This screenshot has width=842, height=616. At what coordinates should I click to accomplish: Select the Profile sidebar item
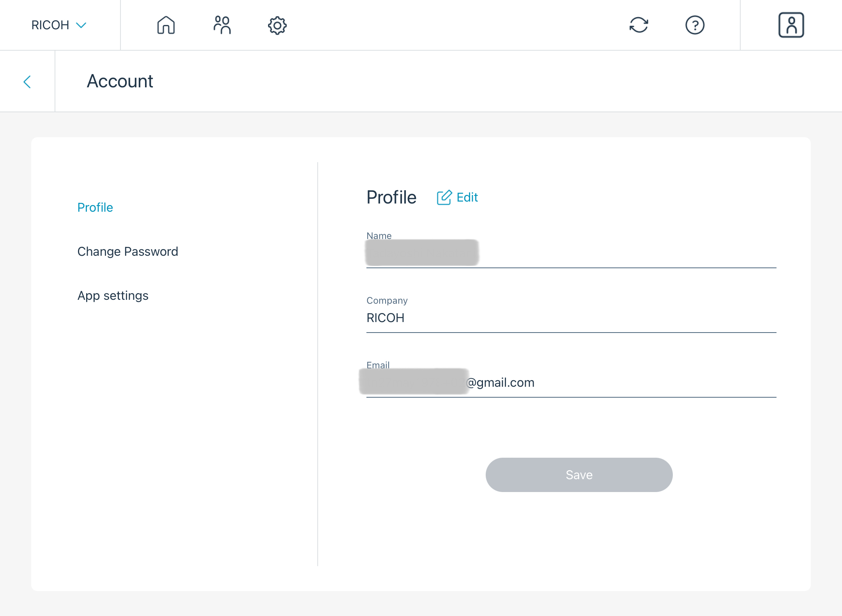pos(95,207)
